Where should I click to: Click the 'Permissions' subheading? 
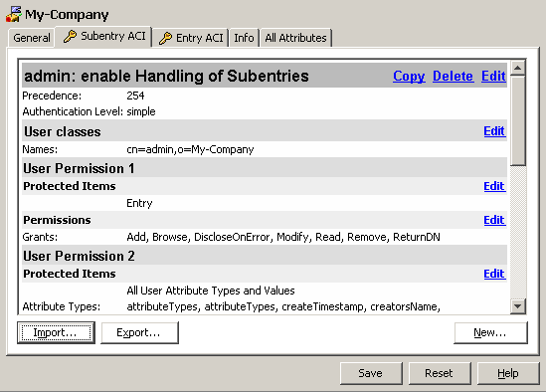coord(57,220)
